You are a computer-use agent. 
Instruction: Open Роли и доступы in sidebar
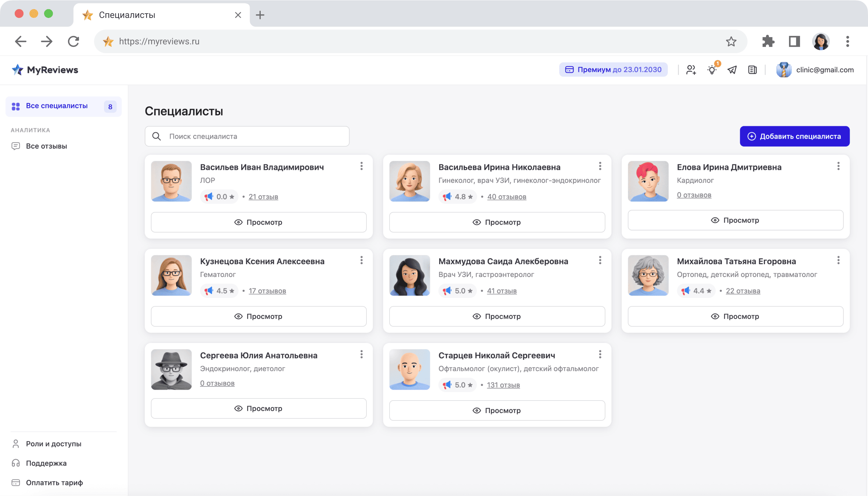(x=46, y=444)
